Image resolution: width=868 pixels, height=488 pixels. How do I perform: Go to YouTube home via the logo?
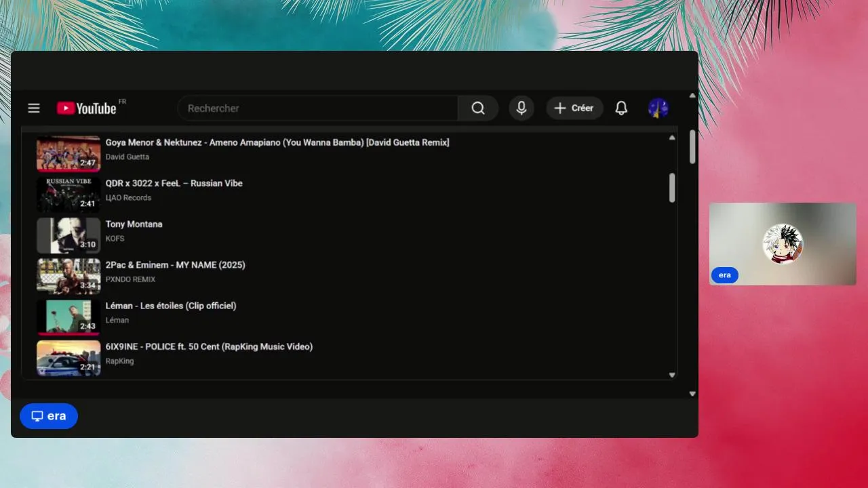[87, 108]
